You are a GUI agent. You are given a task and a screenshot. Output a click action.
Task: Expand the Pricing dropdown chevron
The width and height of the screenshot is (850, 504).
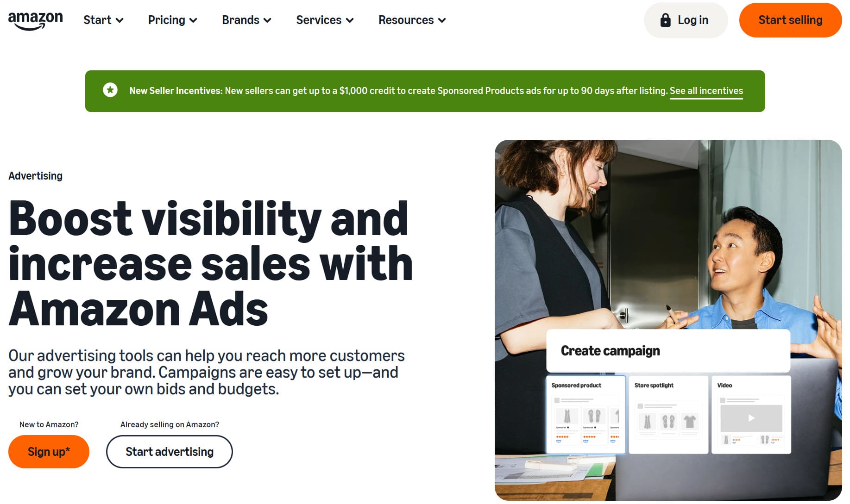coord(193,20)
